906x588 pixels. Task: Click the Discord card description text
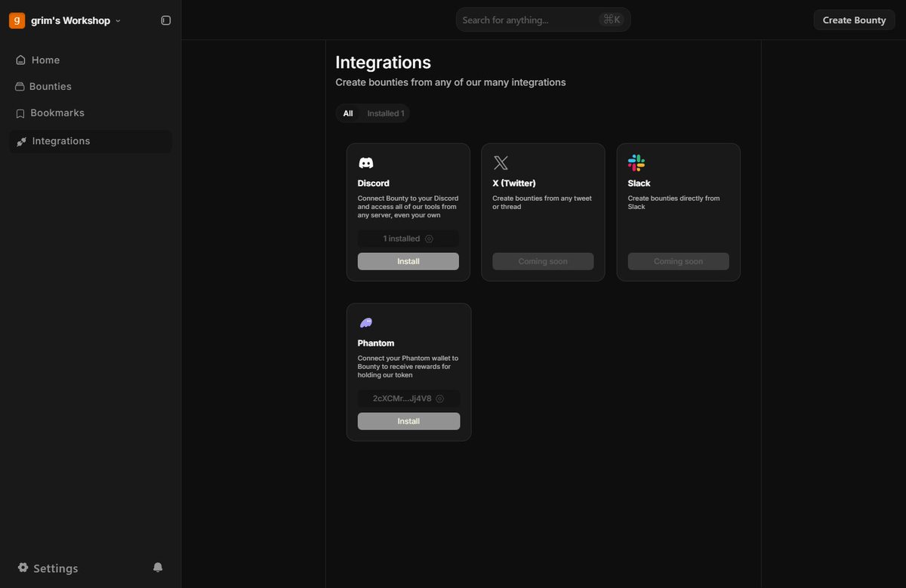pyautogui.click(x=408, y=207)
